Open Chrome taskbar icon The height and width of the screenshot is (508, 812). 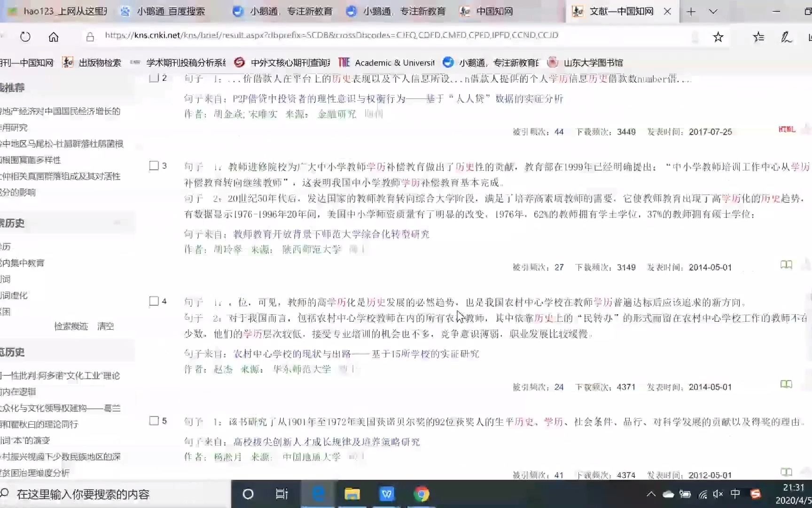(421, 494)
